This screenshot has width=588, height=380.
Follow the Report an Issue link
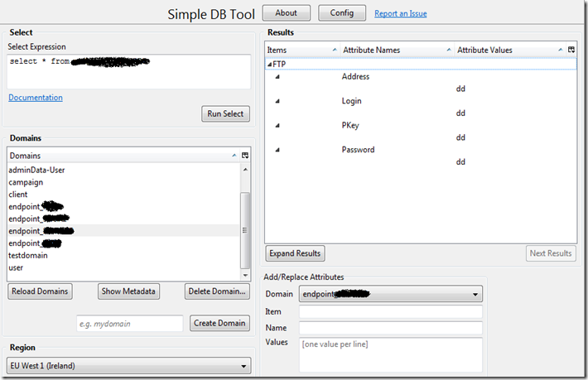point(401,13)
